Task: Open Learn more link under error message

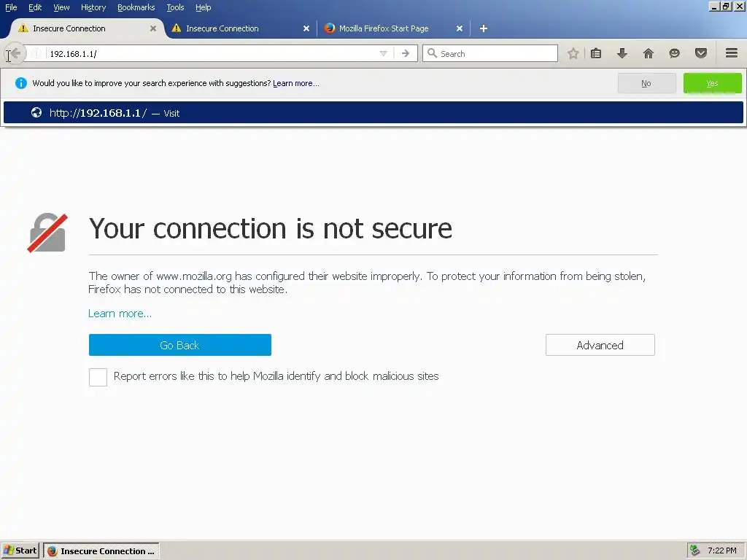Action: (120, 314)
